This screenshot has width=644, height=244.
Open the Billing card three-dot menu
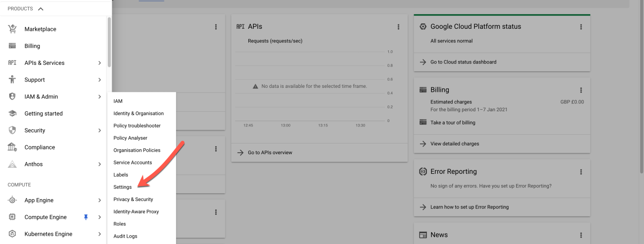(x=581, y=90)
